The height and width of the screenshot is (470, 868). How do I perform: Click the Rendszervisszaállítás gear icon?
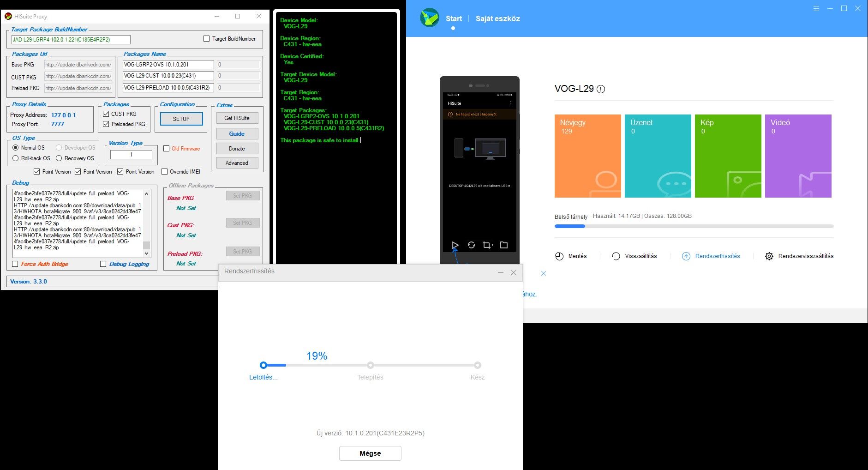tap(769, 256)
